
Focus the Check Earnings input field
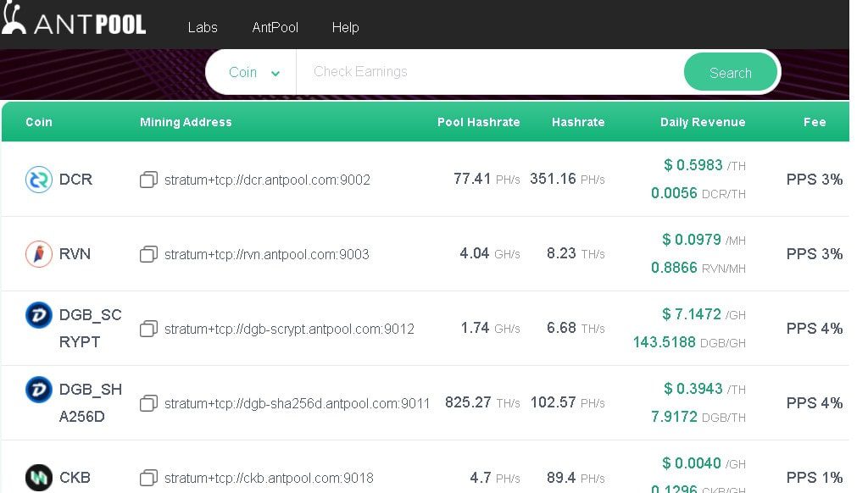(x=490, y=72)
